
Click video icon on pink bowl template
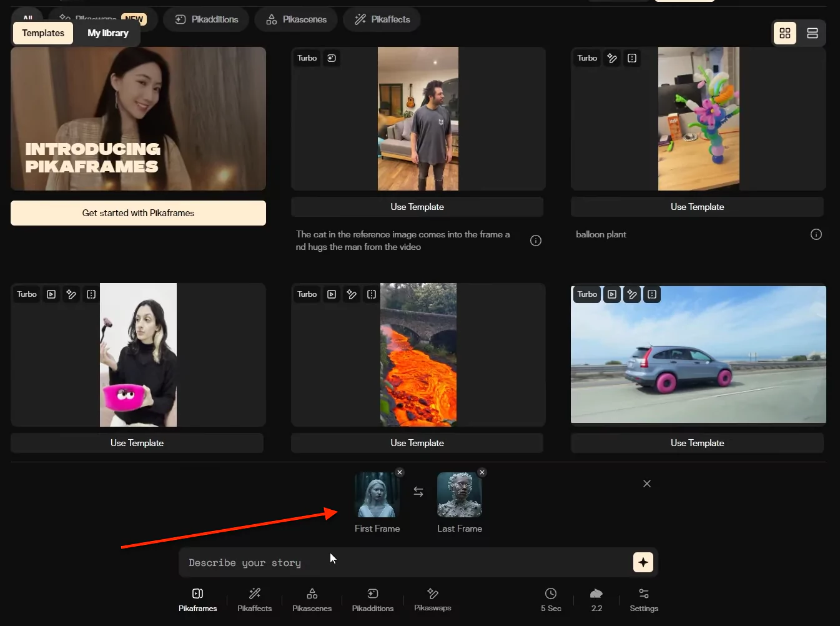click(51, 294)
